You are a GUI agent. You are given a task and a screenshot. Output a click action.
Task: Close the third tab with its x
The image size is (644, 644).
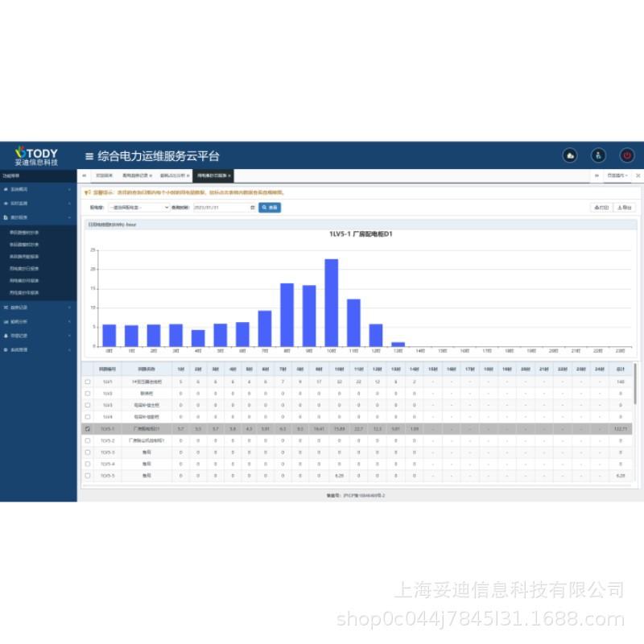pyautogui.click(x=188, y=175)
